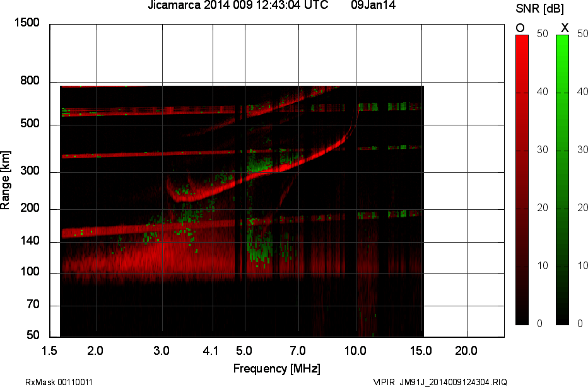Select the 7.0 frequency tick label
This screenshot has height=387, width=588.
point(297,350)
